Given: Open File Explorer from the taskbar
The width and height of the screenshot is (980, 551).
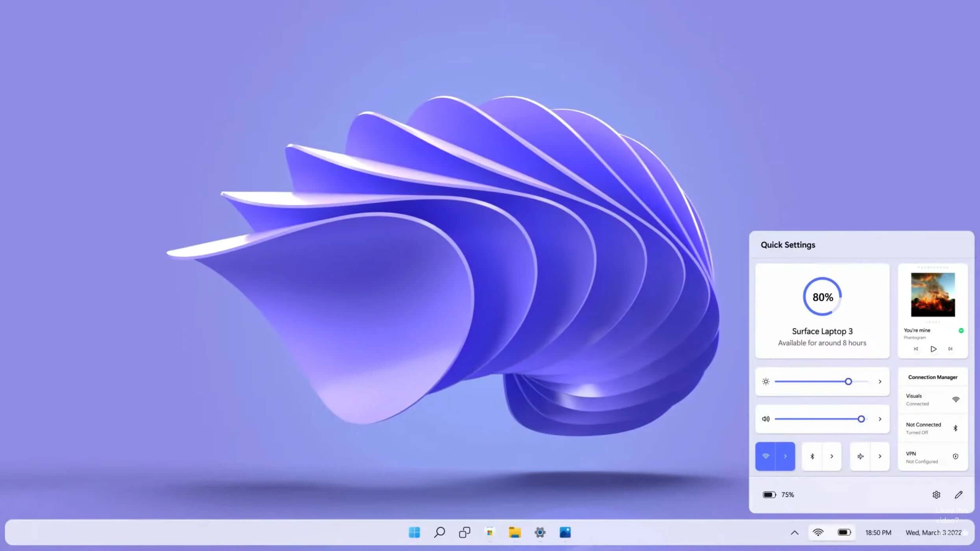Looking at the screenshot, I should click(515, 532).
